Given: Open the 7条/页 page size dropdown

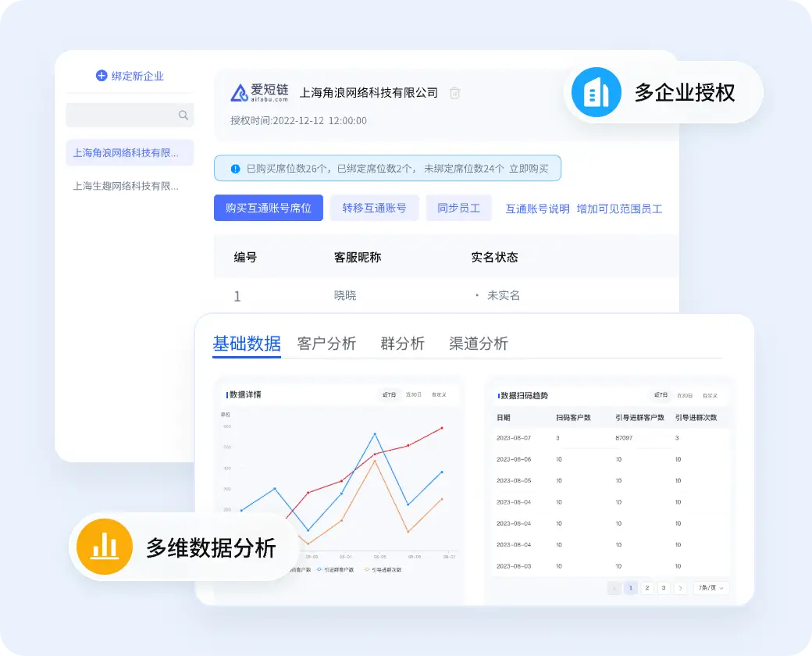Looking at the screenshot, I should pyautogui.click(x=711, y=587).
